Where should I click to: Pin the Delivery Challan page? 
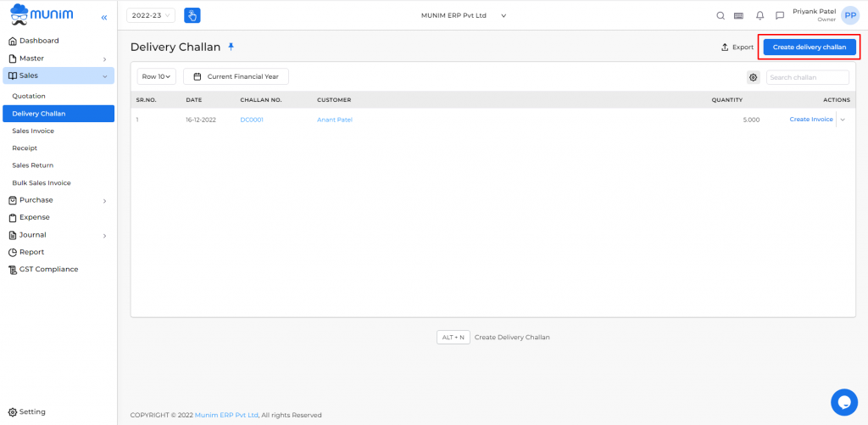point(231,47)
